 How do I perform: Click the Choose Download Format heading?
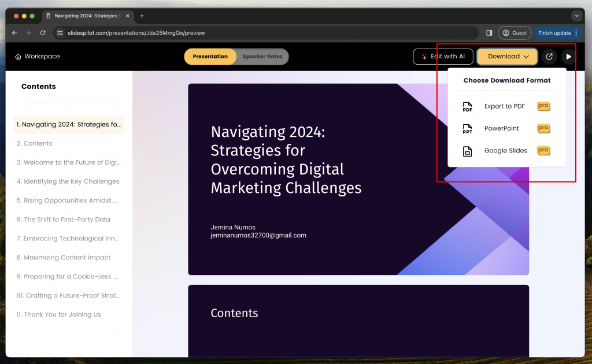(506, 80)
